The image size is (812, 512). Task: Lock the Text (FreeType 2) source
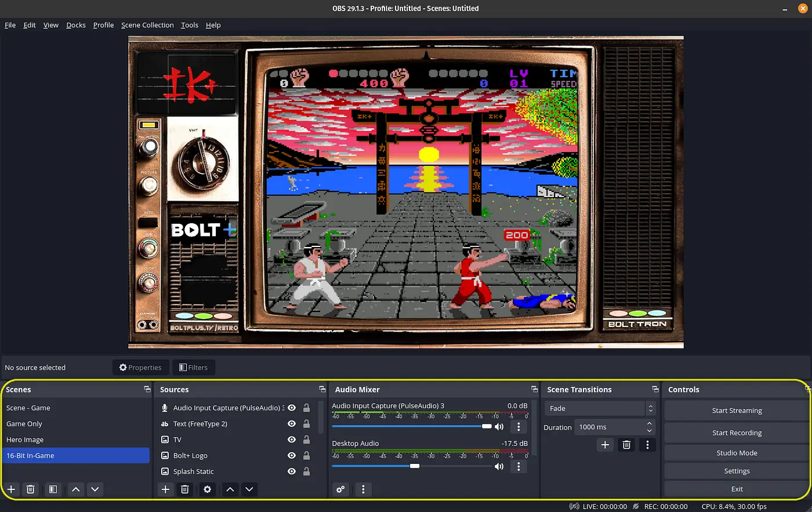[306, 424]
